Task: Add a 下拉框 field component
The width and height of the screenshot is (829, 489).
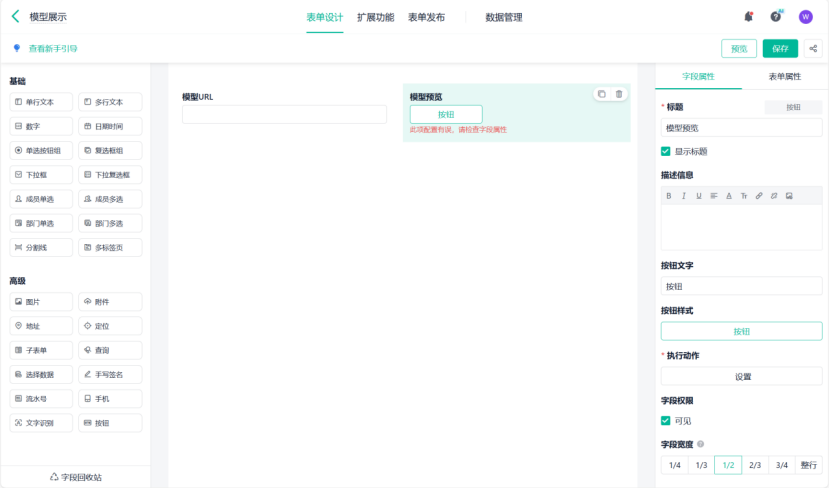Action: coord(41,175)
